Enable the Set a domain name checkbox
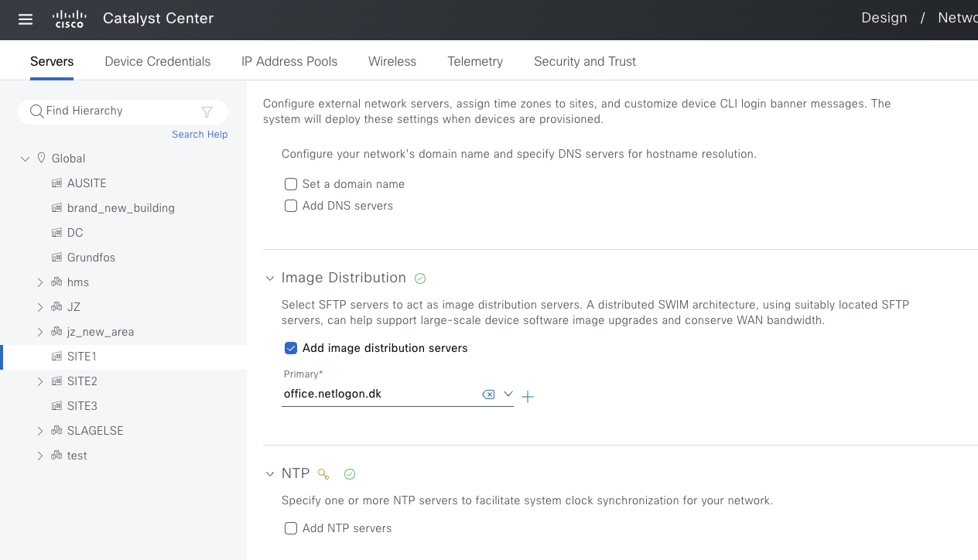Screen dimensions: 978x560 click(290, 184)
